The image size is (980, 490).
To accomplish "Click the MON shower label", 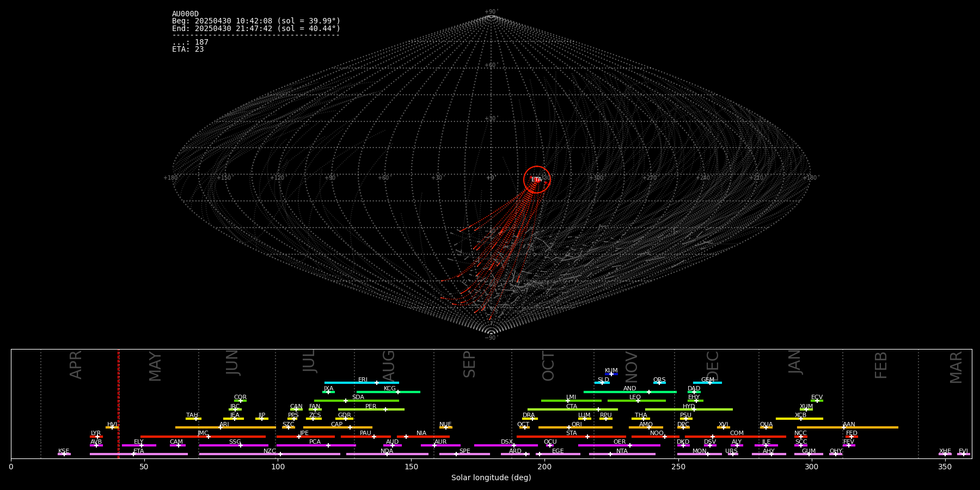I will click(700, 451).
